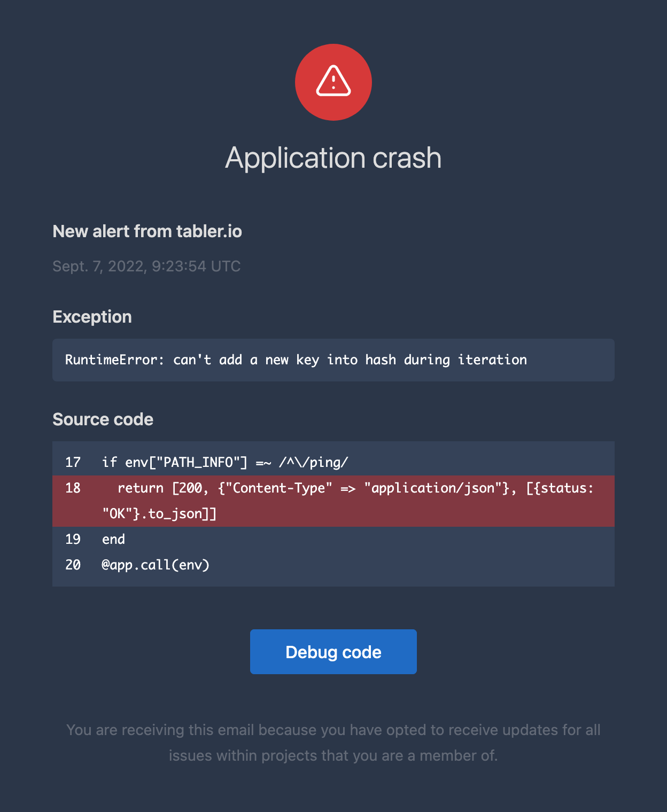667x812 pixels.
Task: Click the Debug code button
Action: [x=333, y=652]
